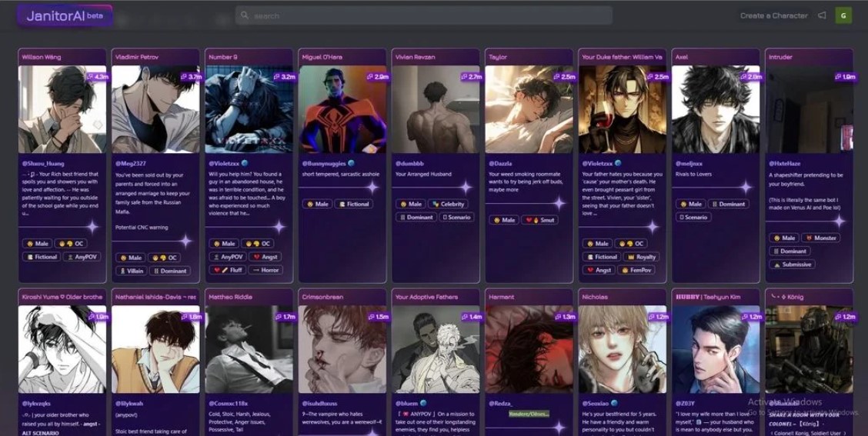868x436 pixels.
Task: Click the Number 9 card title
Action: (x=223, y=57)
